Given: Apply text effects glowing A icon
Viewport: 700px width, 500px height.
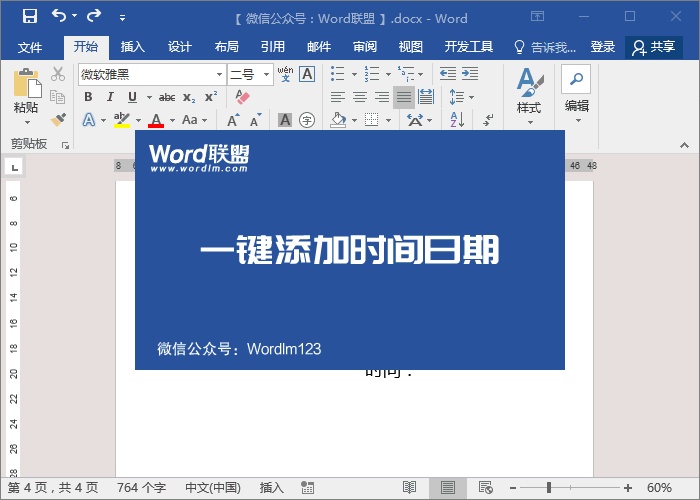Looking at the screenshot, I should tap(89, 120).
